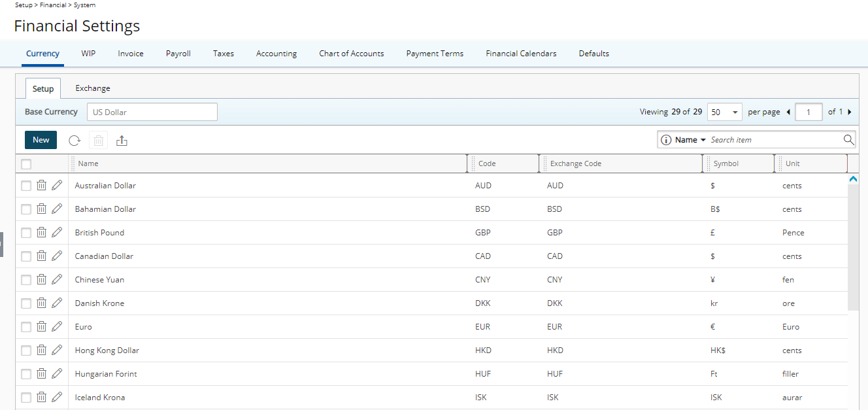Screen dimensions: 868x410
Task: Click the scroll-up chevron above scrollbar
Action: [x=853, y=179]
